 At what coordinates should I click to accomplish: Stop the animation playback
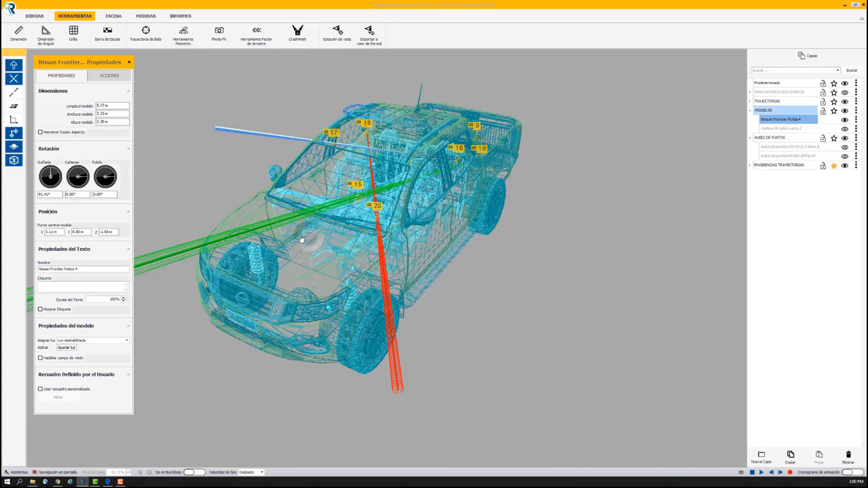(752, 472)
